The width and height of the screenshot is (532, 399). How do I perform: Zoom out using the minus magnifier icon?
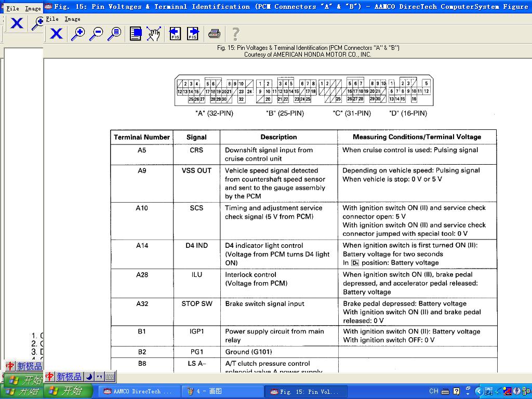(x=96, y=34)
